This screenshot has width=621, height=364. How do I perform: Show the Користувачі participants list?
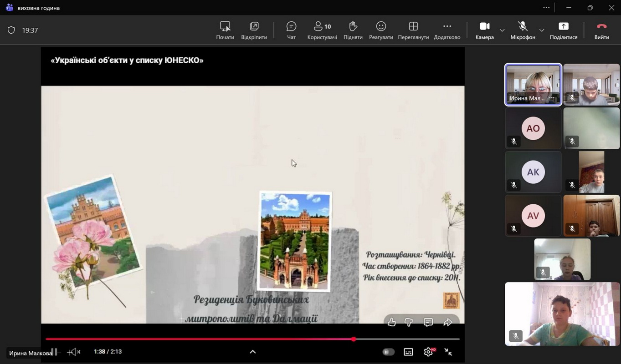[322, 30]
